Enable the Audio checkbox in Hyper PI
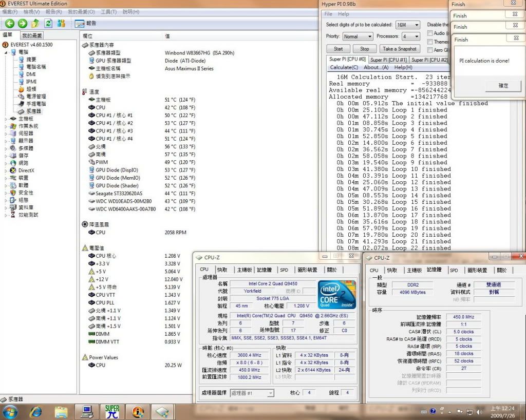 (x=429, y=33)
